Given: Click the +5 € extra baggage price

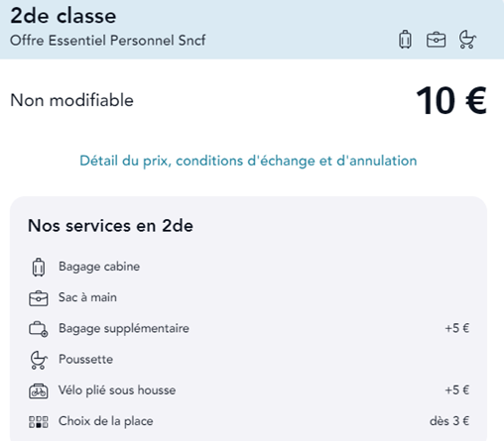Looking at the screenshot, I should (457, 328).
